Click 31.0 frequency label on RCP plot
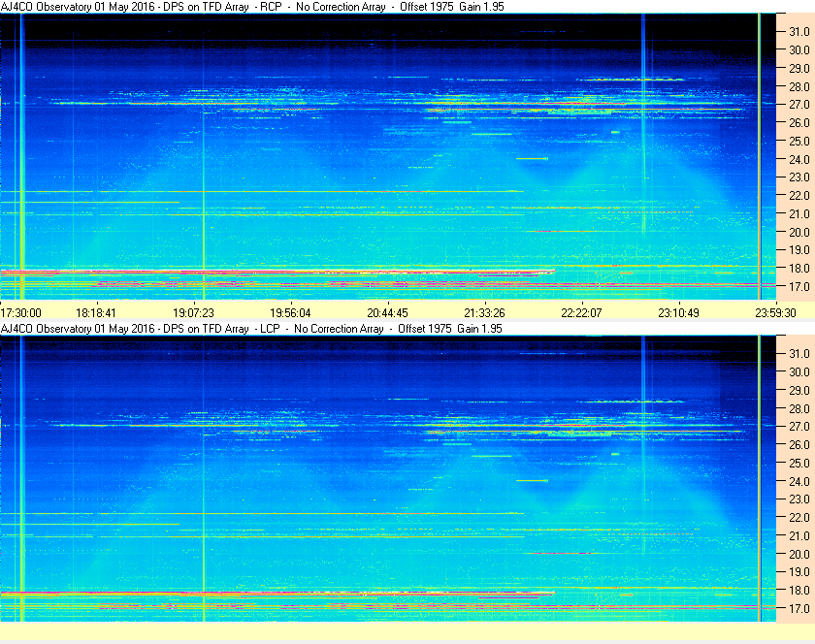815x644 pixels. 799,32
